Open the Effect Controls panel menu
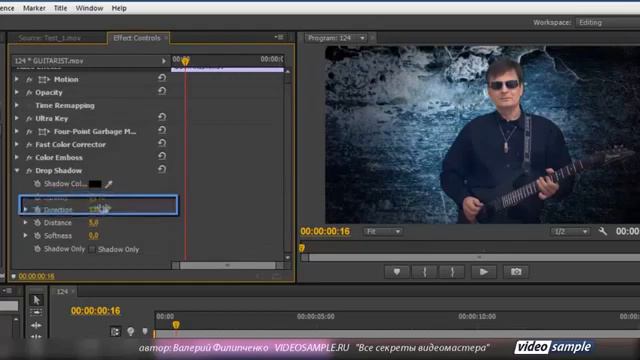 279,37
